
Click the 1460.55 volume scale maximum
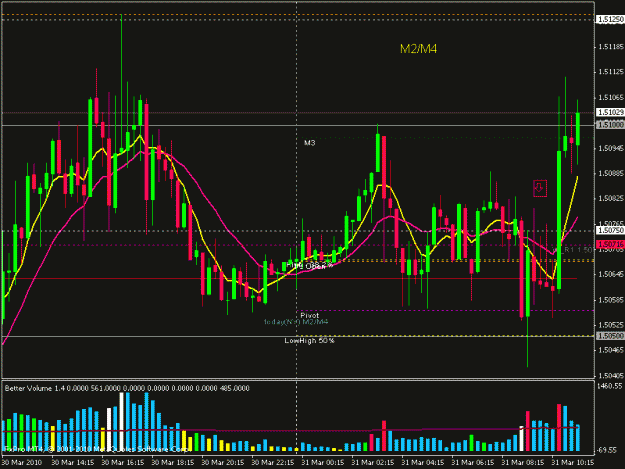[610, 386]
